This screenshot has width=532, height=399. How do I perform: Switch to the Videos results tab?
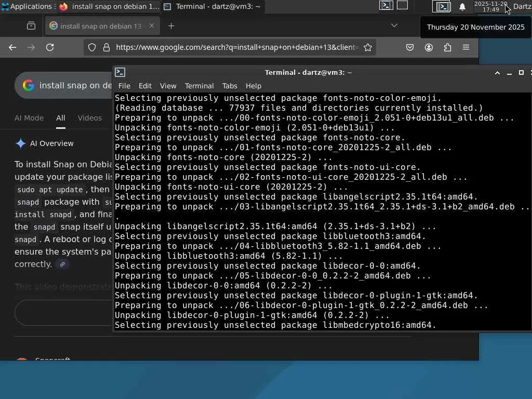click(89, 118)
